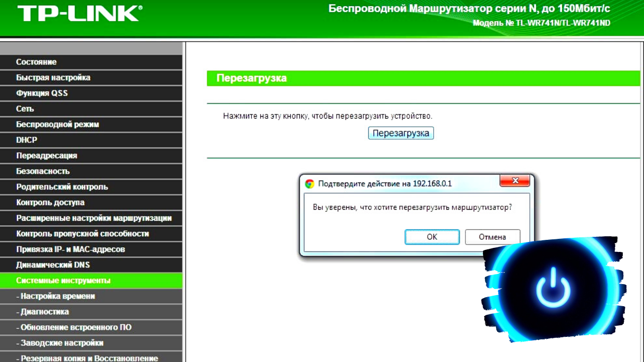Open Настройка времени submenu item
This screenshot has width=644, height=362.
click(91, 296)
